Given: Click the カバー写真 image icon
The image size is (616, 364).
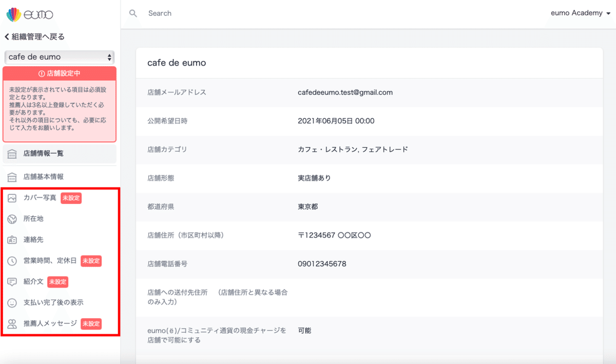Looking at the screenshot, I should (x=12, y=198).
